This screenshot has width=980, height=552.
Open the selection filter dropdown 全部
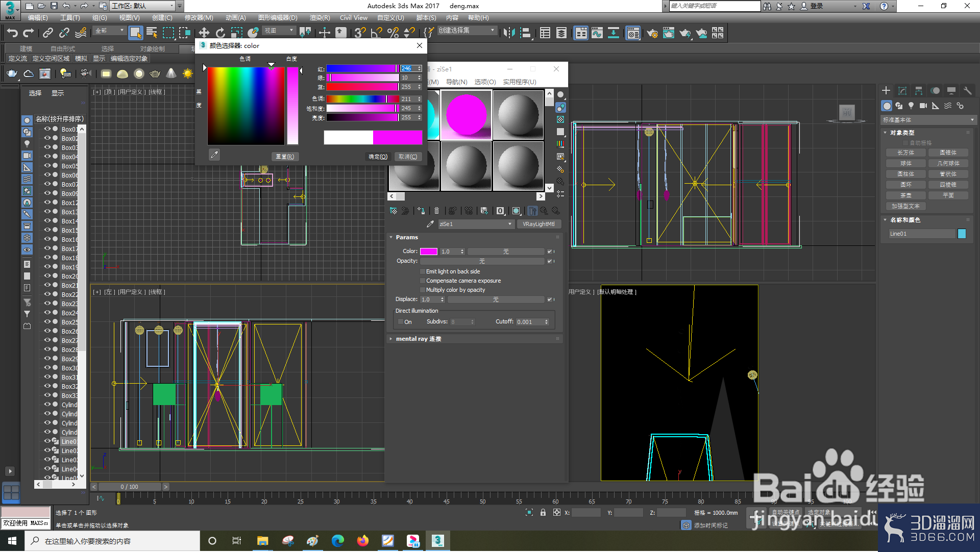point(109,31)
